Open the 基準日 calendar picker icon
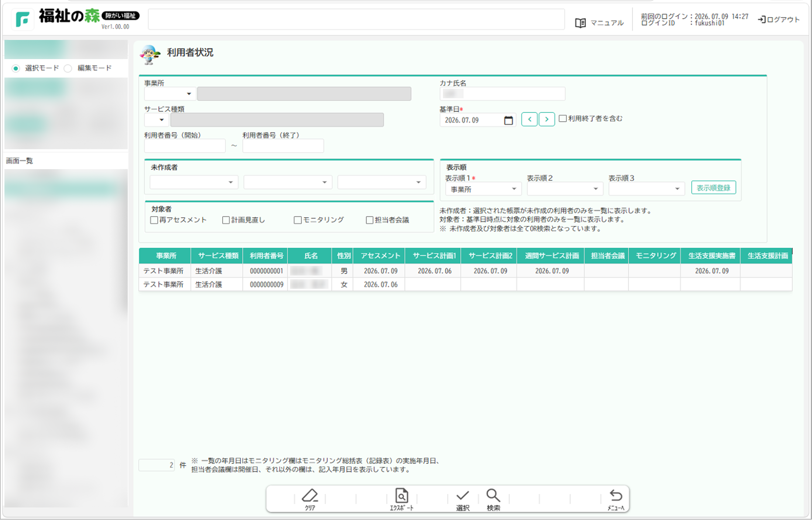 pos(508,120)
